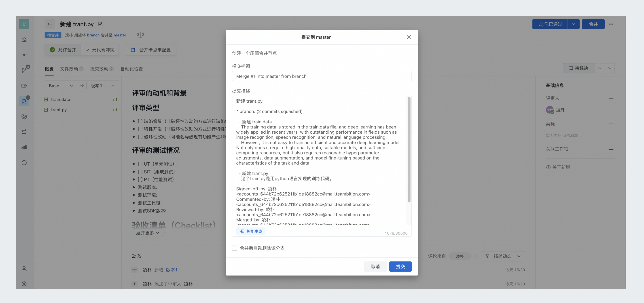Open the history clock icon in sidebar
The image size is (644, 303).
(x=24, y=163)
